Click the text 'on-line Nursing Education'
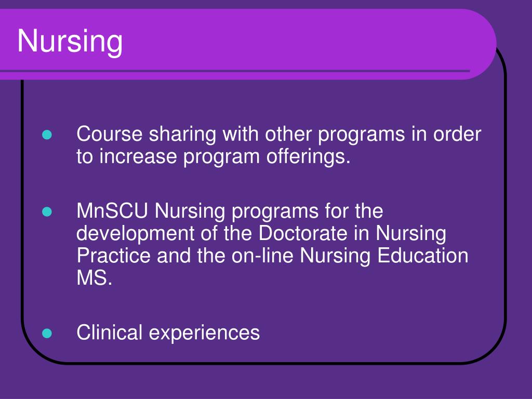The image size is (532, 399). click(350, 256)
